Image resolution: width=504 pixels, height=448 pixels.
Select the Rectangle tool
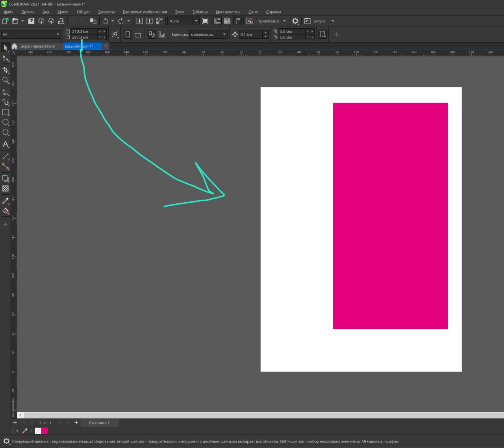(x=6, y=112)
